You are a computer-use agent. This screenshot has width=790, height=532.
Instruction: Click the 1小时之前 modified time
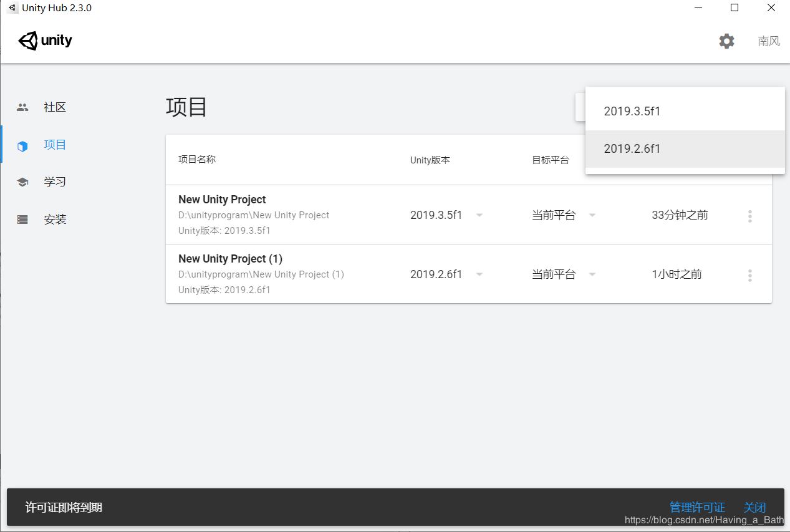click(x=677, y=274)
